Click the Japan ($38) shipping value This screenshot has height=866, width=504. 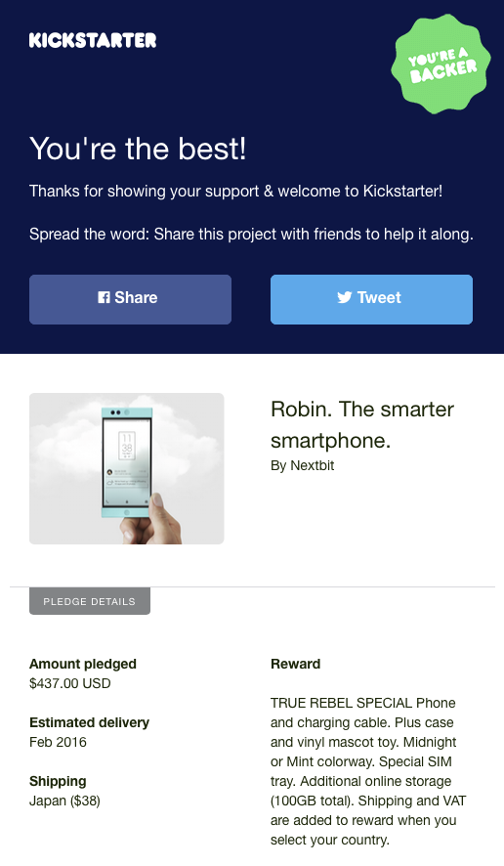coord(64,801)
